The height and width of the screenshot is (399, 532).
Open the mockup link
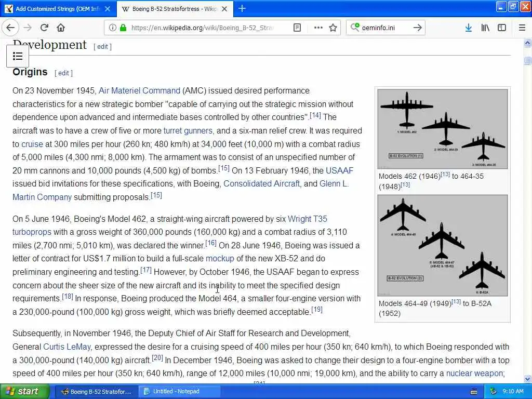(220, 259)
